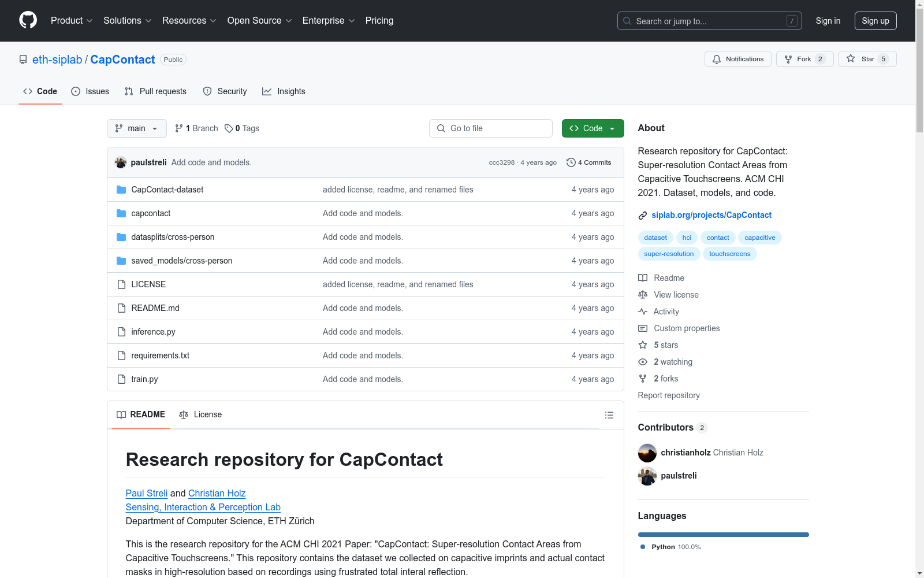The height and width of the screenshot is (578, 924).
Task: Click the super-resolution topic tag
Action: coord(669,254)
